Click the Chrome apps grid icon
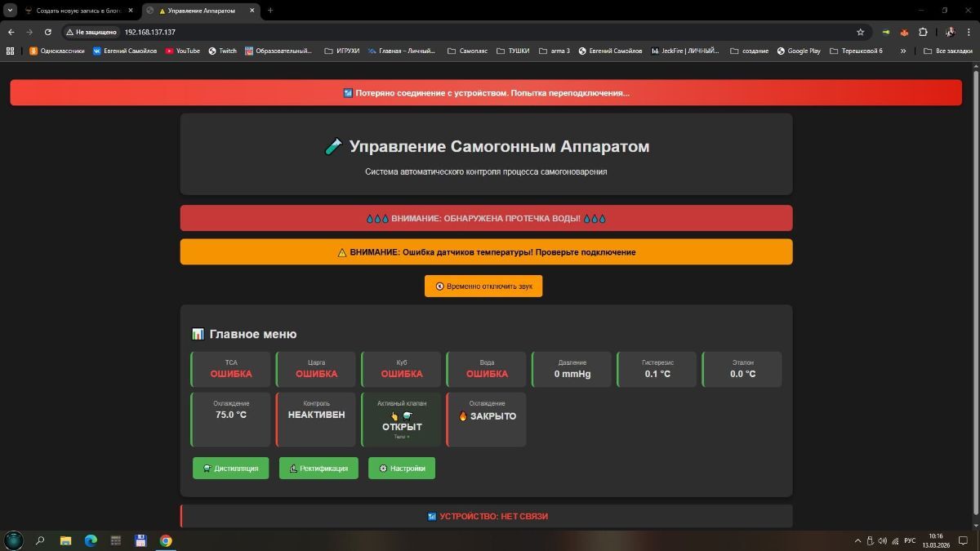 coord(11,51)
